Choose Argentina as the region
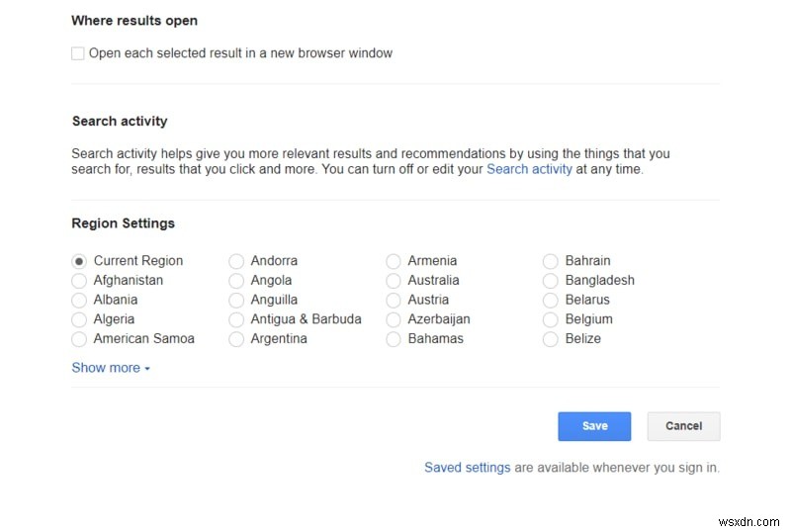This screenshot has width=791, height=532. click(236, 339)
